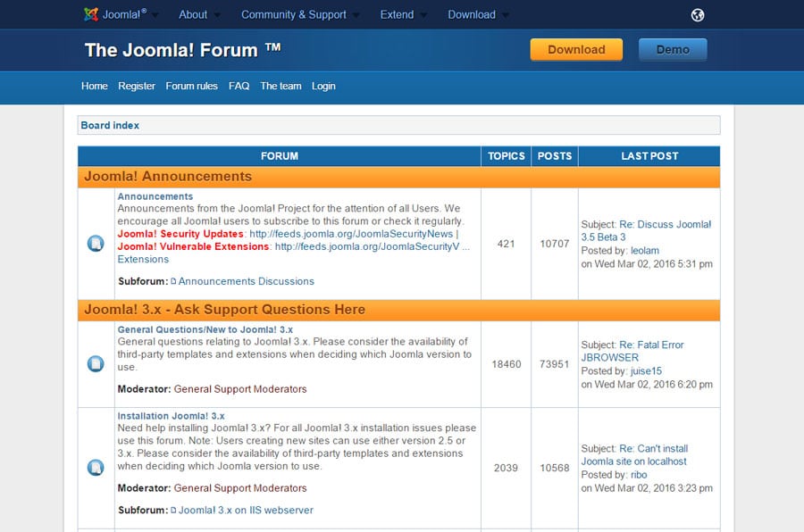Click the POSTS column header
The image size is (804, 532).
pos(554,156)
